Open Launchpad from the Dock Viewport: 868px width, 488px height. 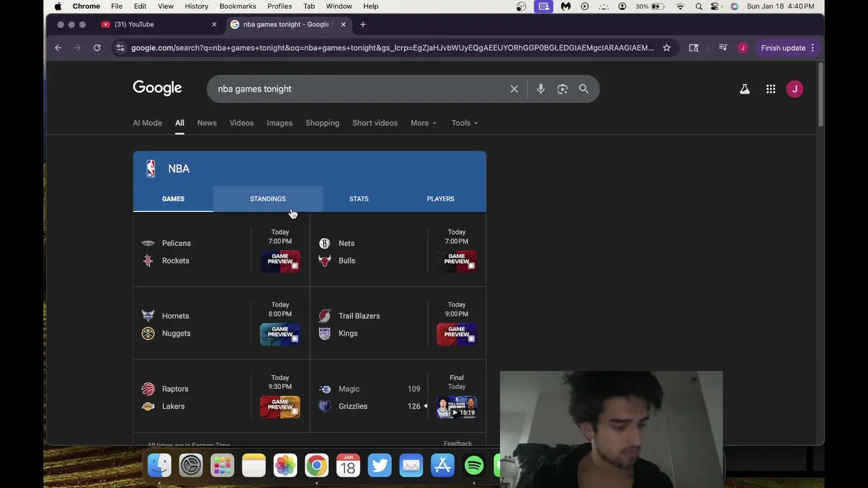click(222, 466)
